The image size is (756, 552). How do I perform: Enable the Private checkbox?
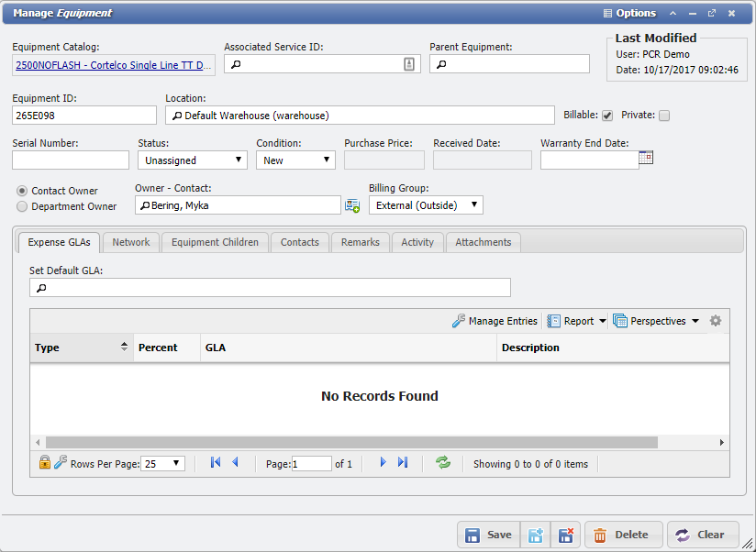[x=664, y=116]
